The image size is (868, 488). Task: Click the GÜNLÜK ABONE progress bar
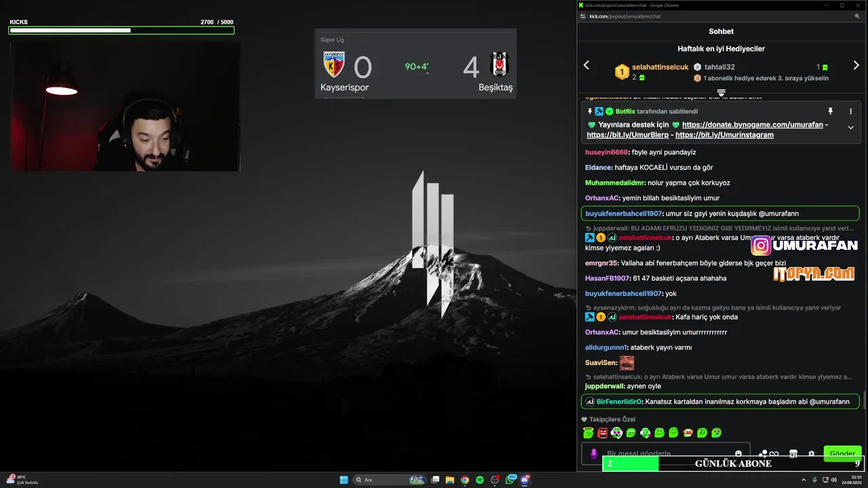pyautogui.click(x=734, y=464)
